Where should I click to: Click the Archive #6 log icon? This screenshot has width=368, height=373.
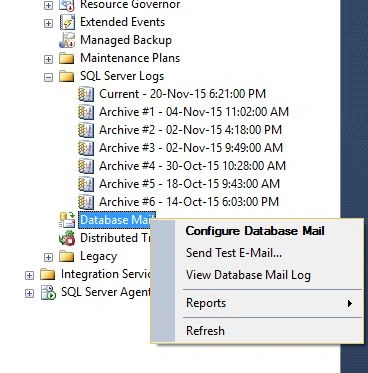[86, 202]
